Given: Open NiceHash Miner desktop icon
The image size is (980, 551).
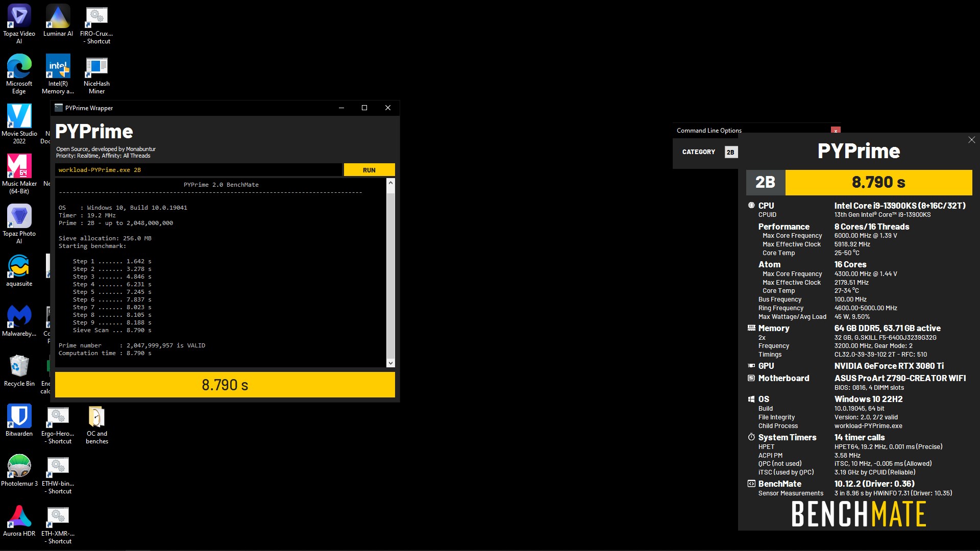Looking at the screenshot, I should 96,74.
